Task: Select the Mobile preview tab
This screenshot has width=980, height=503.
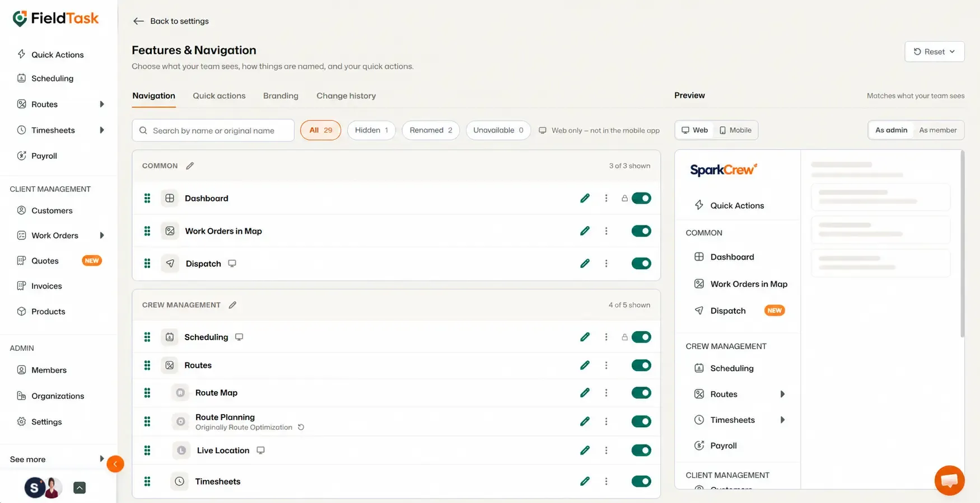Action: coord(735,130)
